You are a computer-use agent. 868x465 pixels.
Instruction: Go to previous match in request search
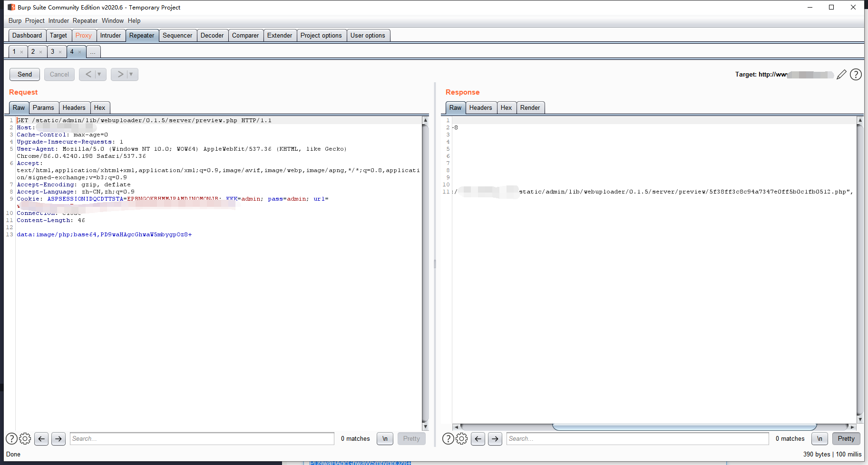point(41,439)
